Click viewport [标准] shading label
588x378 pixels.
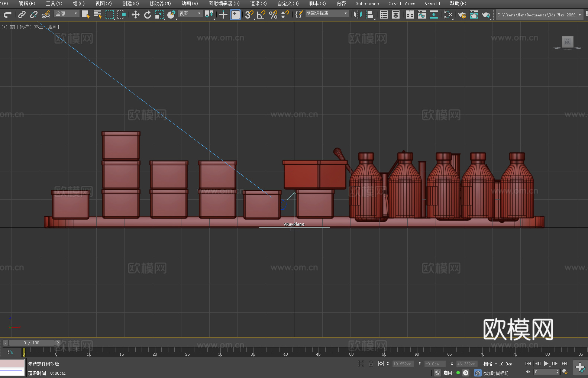[x=25, y=27]
